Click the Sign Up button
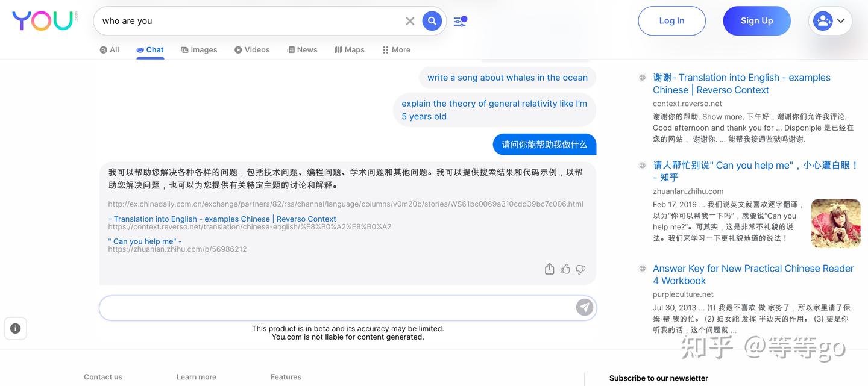This screenshot has width=868, height=386. 756,21
